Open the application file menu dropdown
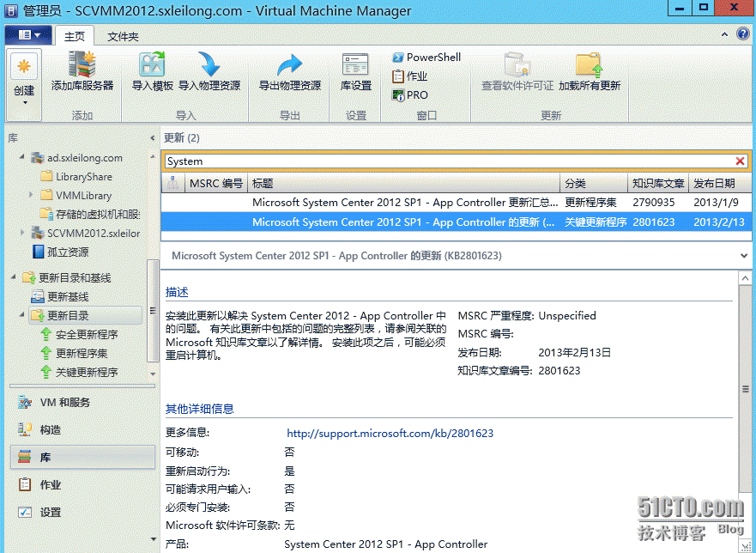The height and width of the screenshot is (553, 756). click(28, 34)
